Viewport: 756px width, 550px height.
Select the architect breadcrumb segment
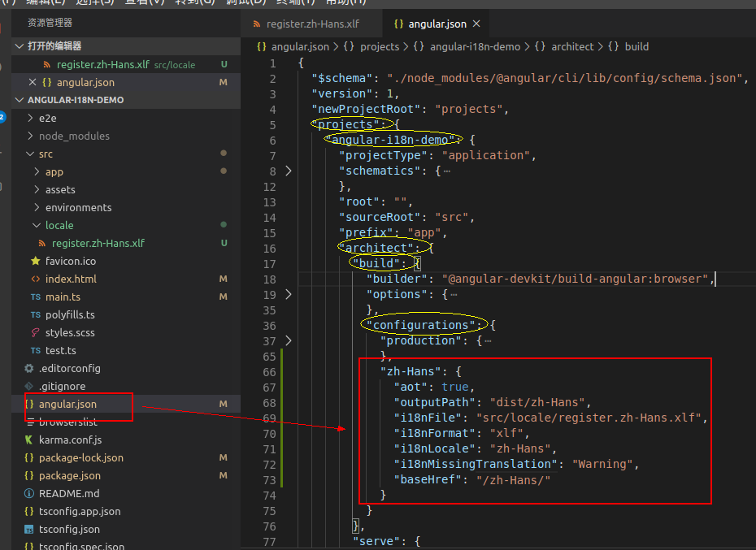click(572, 46)
